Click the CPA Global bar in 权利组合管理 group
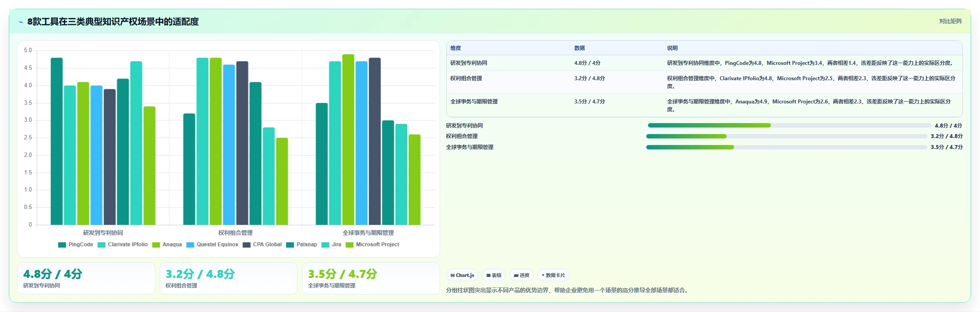The width and height of the screenshot is (980, 312). [x=242, y=143]
